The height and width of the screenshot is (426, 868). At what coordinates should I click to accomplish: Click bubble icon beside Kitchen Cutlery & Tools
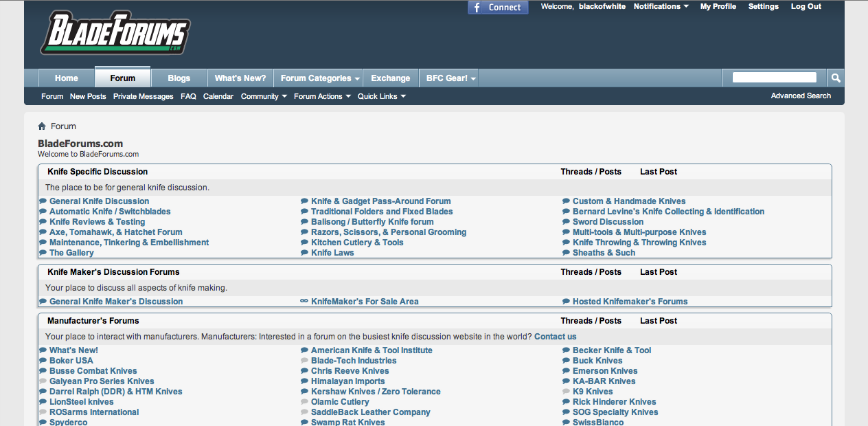tap(305, 243)
